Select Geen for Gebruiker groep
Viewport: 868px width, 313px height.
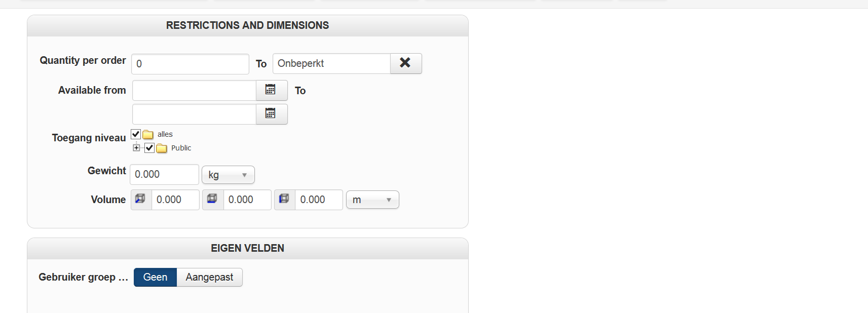(x=155, y=277)
